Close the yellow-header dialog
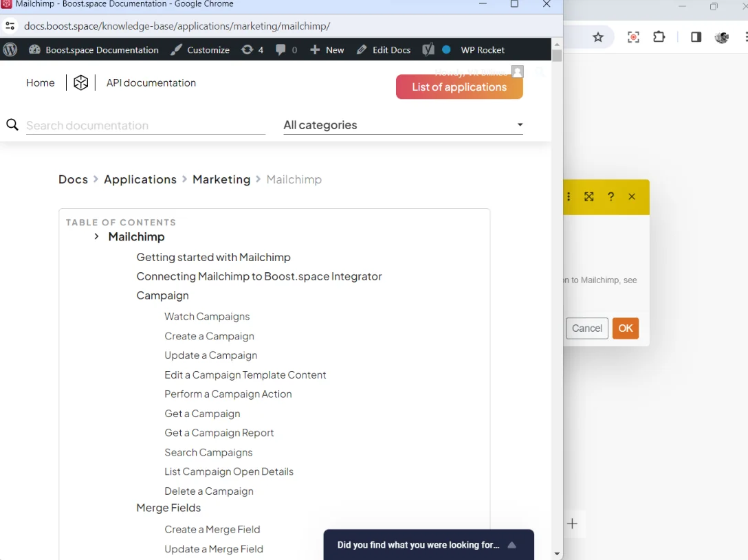 (632, 197)
